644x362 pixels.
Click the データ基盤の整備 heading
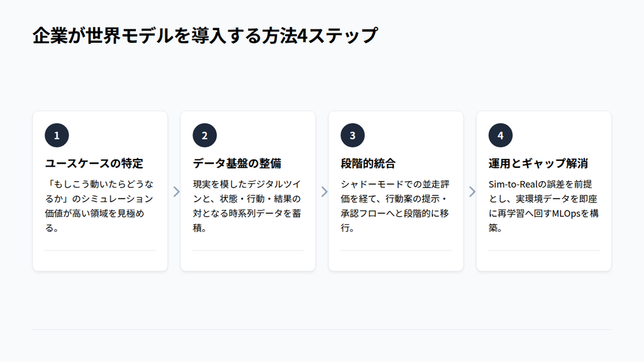[x=236, y=163]
